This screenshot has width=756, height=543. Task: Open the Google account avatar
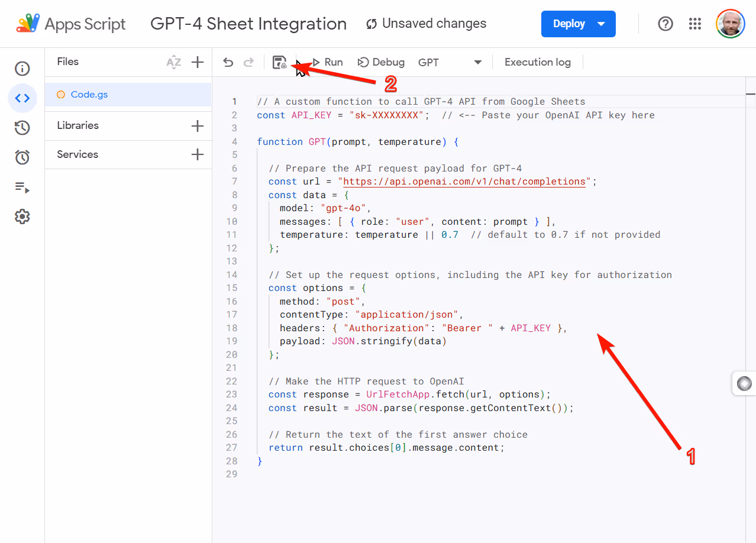pyautogui.click(x=731, y=24)
